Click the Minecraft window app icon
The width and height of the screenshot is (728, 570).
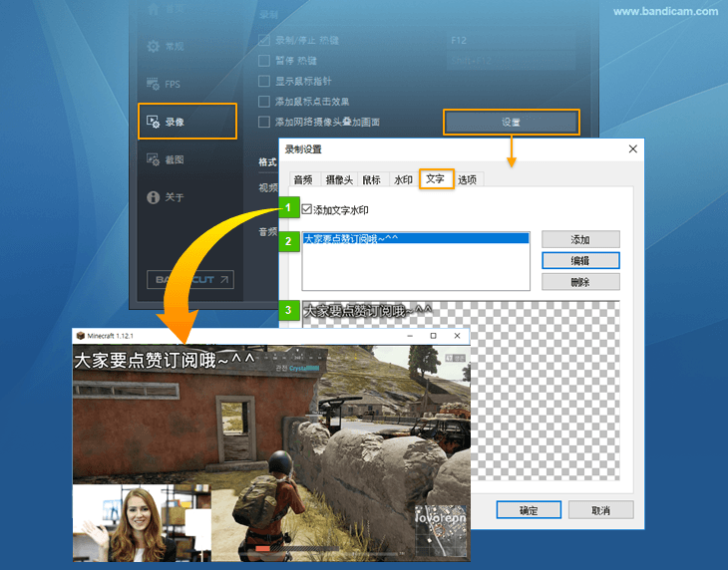[x=81, y=336]
